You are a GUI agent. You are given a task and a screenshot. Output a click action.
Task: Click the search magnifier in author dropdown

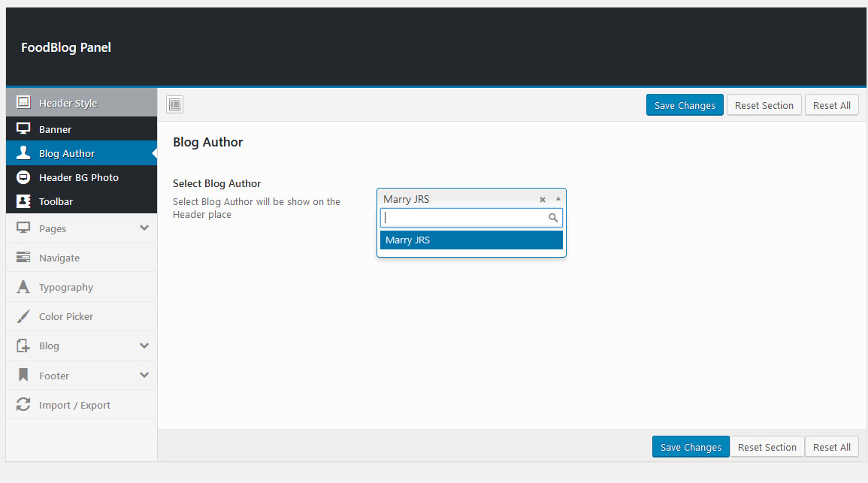point(553,217)
